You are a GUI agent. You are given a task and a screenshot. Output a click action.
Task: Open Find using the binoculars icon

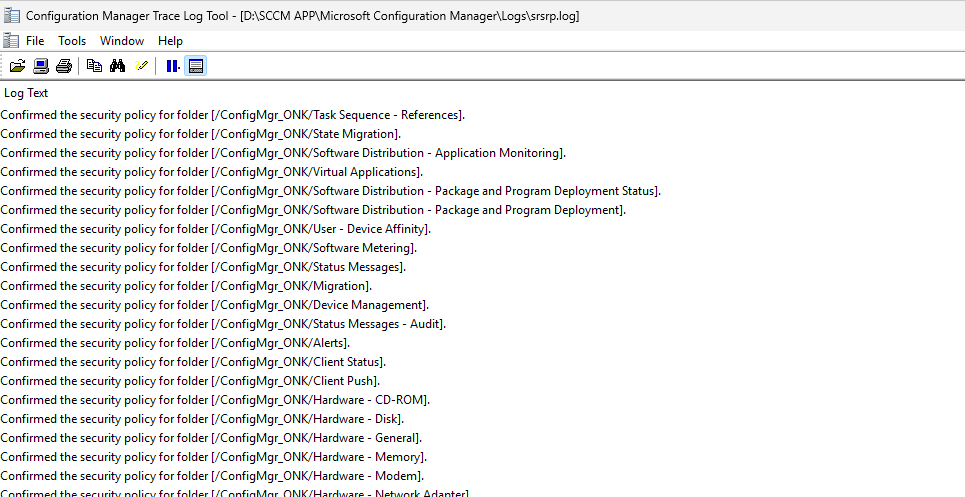[x=118, y=66]
